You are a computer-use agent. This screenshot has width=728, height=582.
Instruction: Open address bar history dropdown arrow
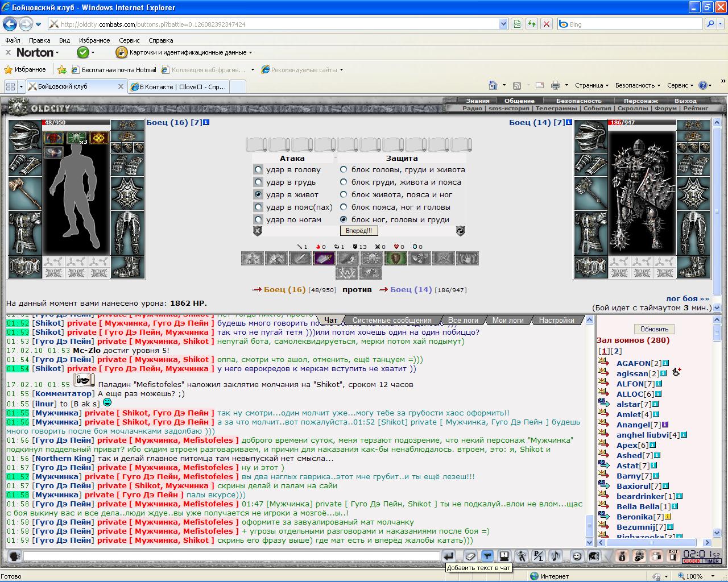tap(503, 24)
